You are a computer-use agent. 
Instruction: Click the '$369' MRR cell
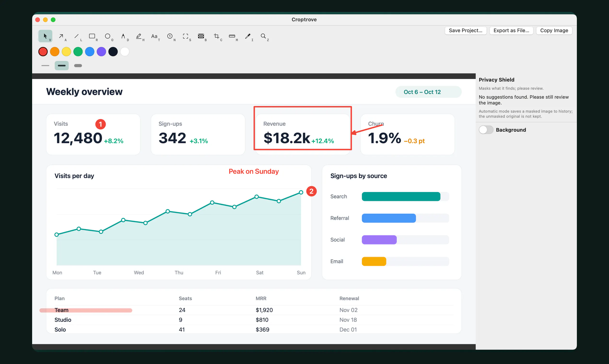pyautogui.click(x=262, y=330)
